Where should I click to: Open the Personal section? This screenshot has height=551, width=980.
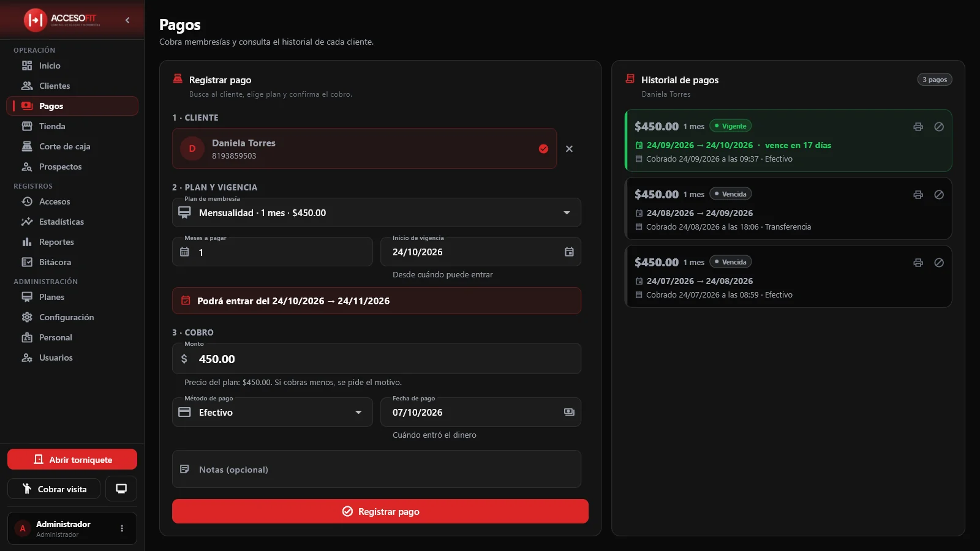(72, 337)
